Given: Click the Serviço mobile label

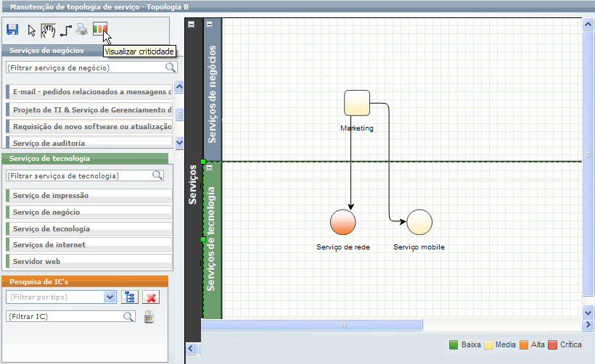Looking at the screenshot, I should pyautogui.click(x=419, y=247).
